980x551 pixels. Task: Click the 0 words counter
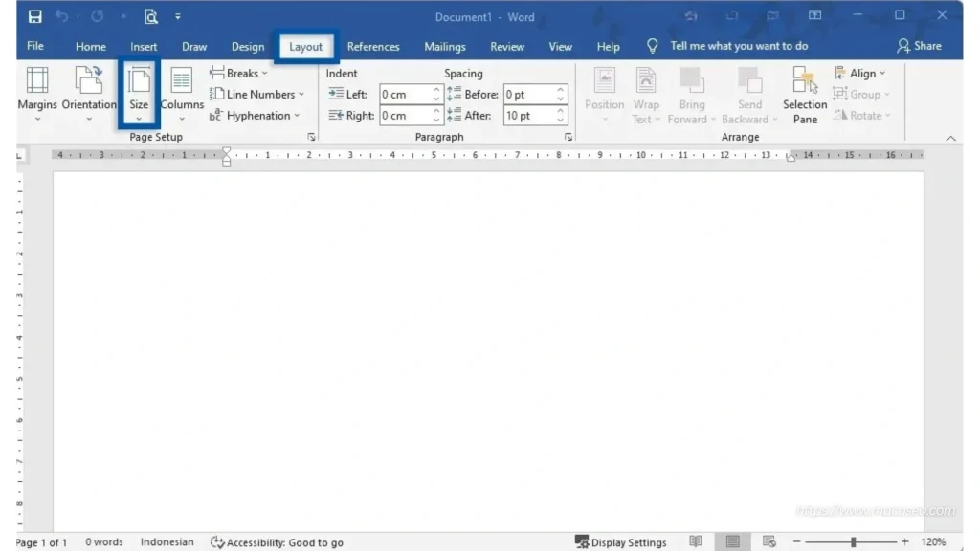[x=104, y=542]
